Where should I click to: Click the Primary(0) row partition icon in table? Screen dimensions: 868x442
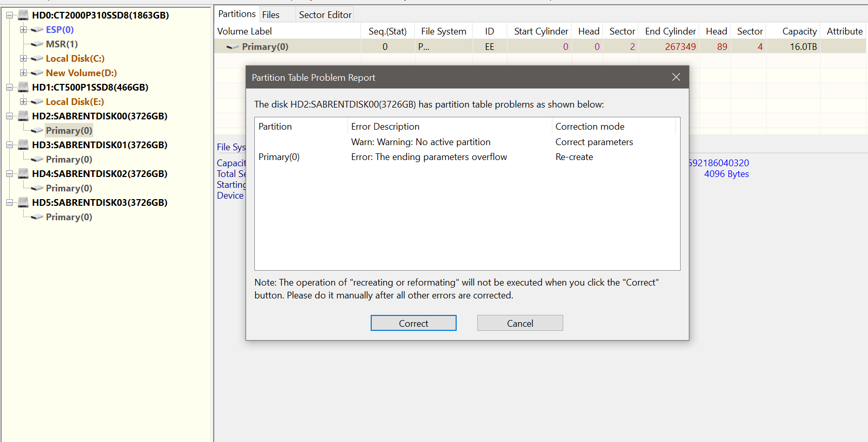click(233, 47)
